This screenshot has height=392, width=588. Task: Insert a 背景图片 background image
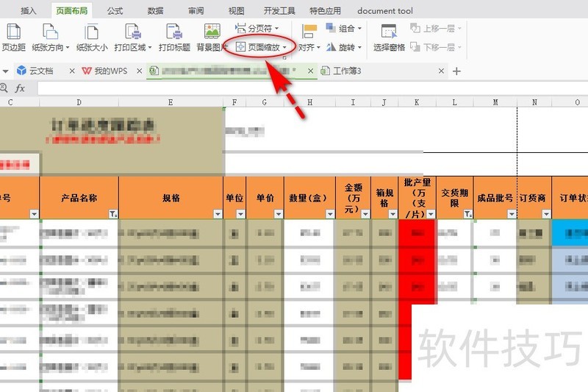(212, 37)
